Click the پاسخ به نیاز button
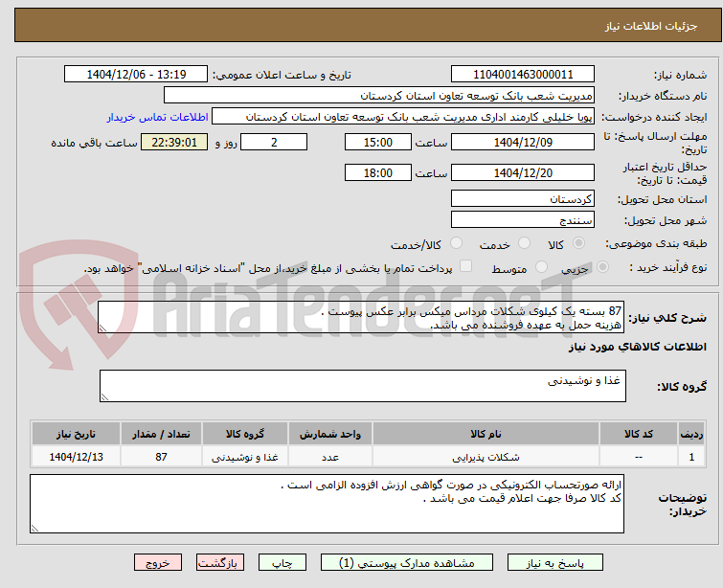Screen dimensions: 723x588 555,563
